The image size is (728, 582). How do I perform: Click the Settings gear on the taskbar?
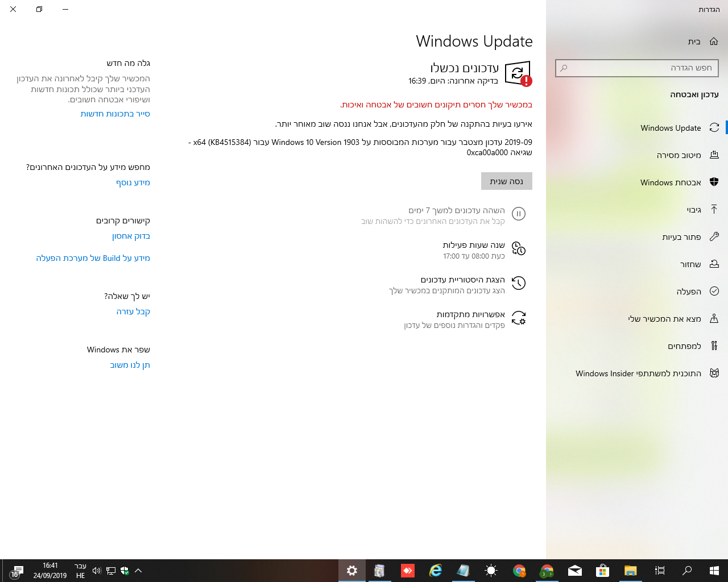click(x=352, y=571)
